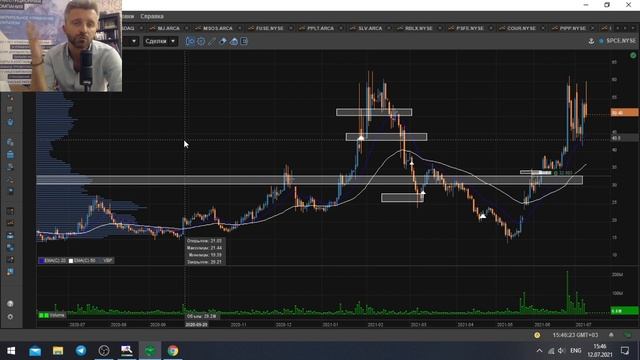
Task: Click the green status circle at chart corner
Action: 633,55
